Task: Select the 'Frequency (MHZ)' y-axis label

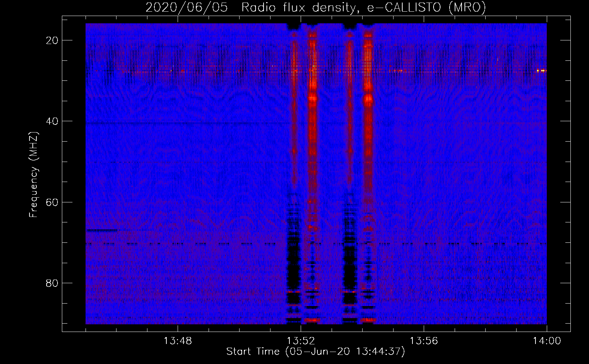Action: coord(33,175)
